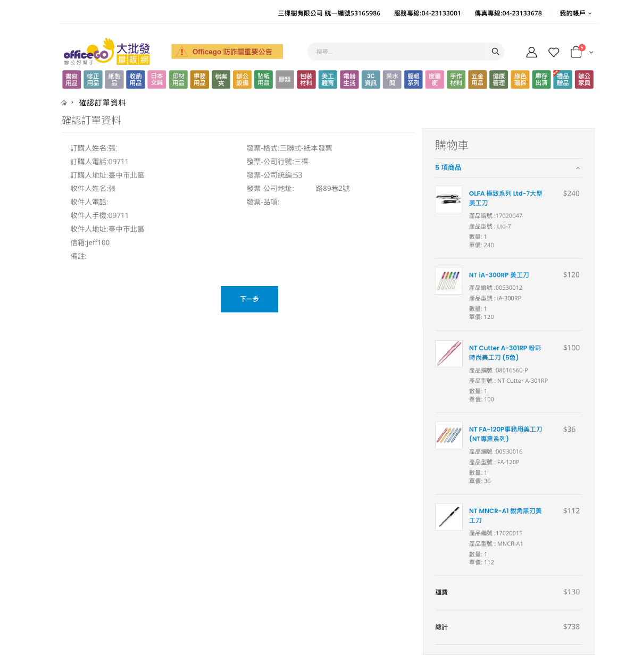Go to home via breadcrumb house icon

point(64,103)
